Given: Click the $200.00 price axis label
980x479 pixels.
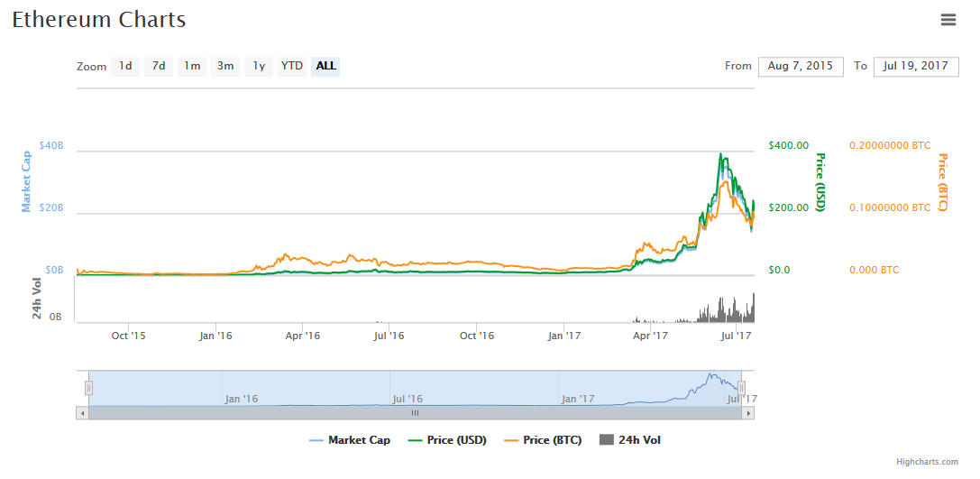Looking at the screenshot, I should coord(788,207).
